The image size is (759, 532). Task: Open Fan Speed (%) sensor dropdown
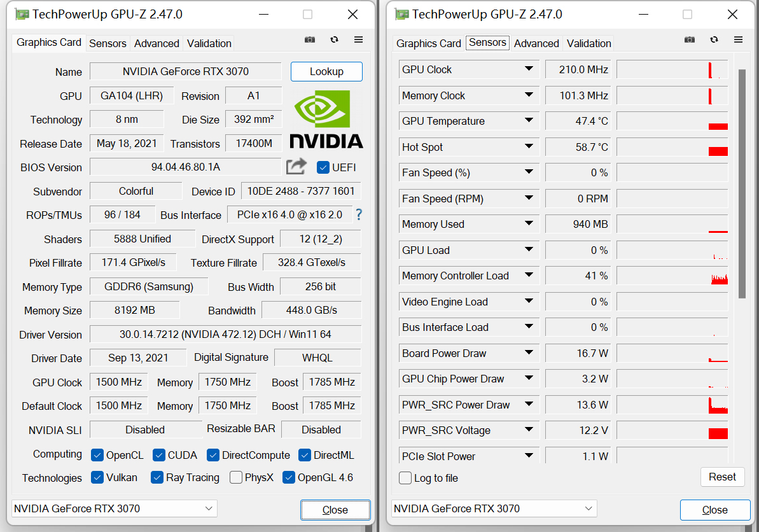[529, 172]
